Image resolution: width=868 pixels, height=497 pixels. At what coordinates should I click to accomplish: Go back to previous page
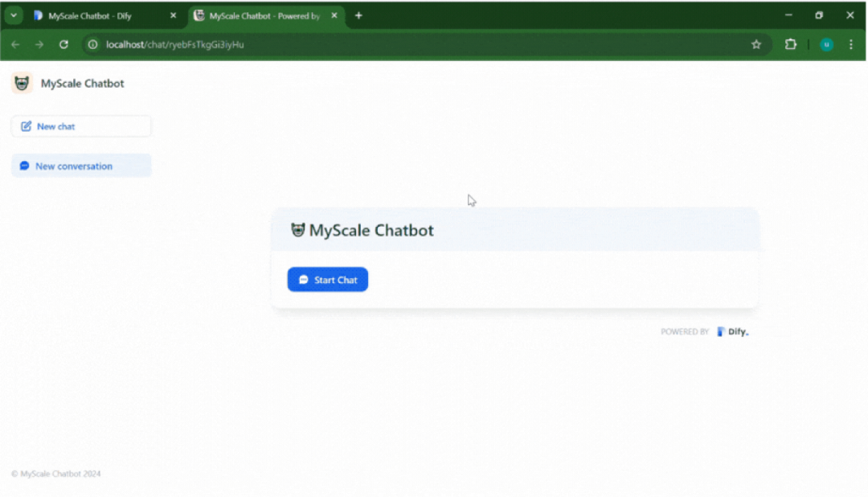pyautogui.click(x=15, y=44)
